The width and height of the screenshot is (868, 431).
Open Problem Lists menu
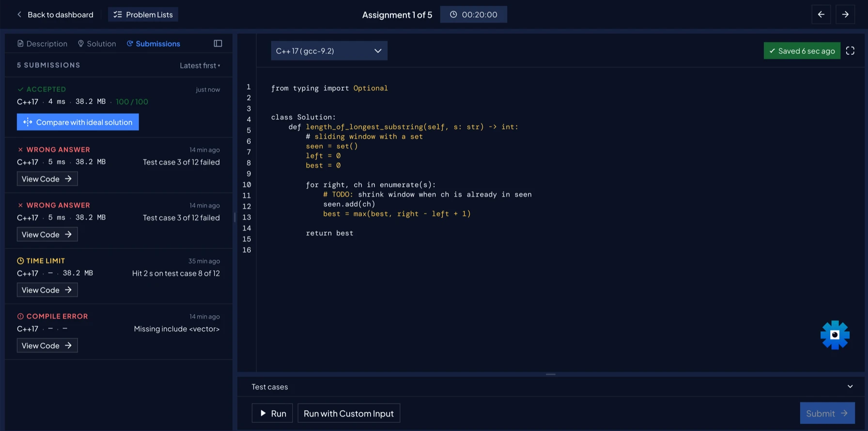pos(143,15)
